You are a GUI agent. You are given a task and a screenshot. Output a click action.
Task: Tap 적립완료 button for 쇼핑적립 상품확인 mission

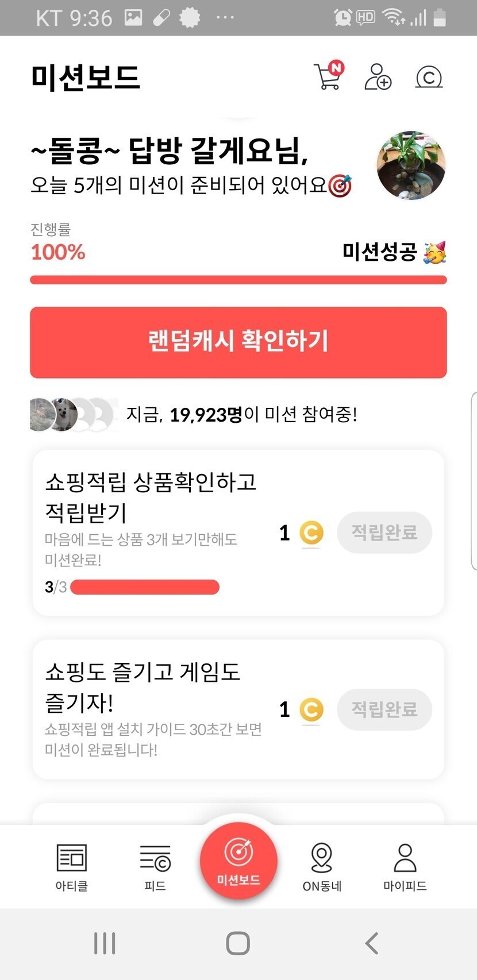[x=384, y=533]
